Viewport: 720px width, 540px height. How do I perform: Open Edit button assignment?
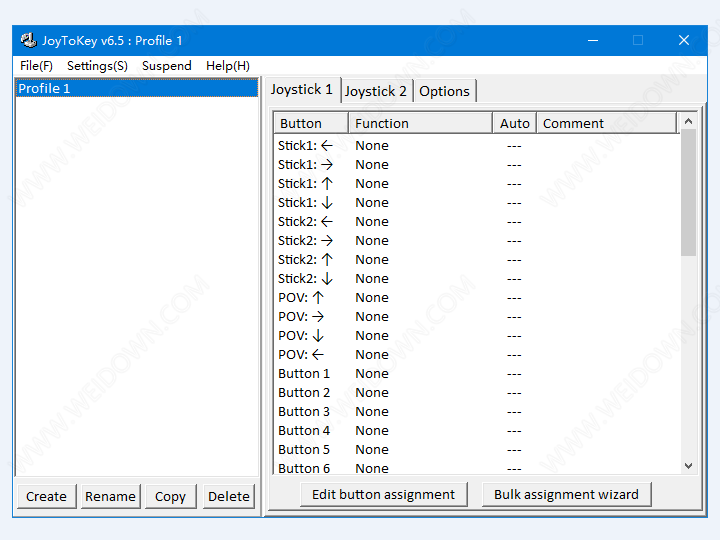[x=383, y=494]
